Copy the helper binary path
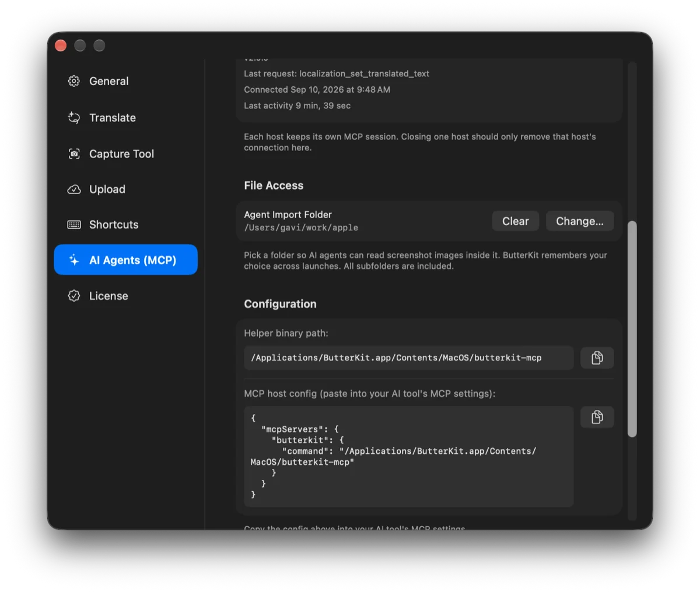Screen dimensions: 700x592 pos(597,358)
